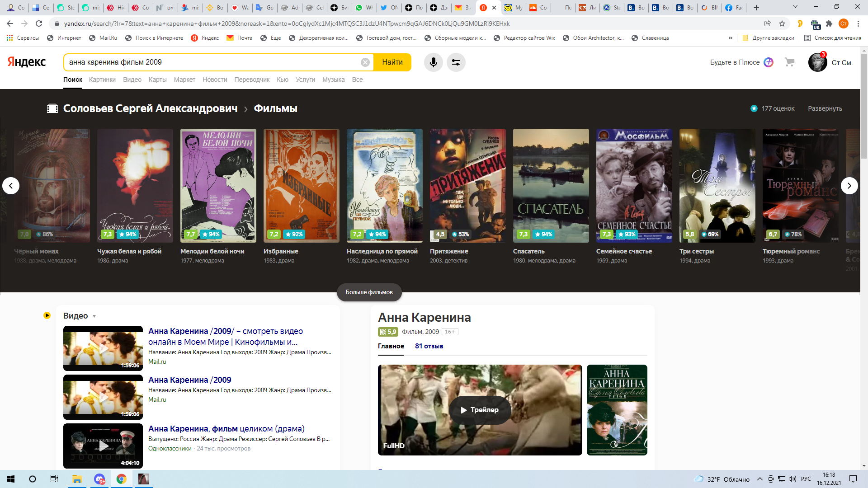The image size is (868, 488).
Task: Open Анна Каренина фильм целиком video link
Action: coord(226,429)
